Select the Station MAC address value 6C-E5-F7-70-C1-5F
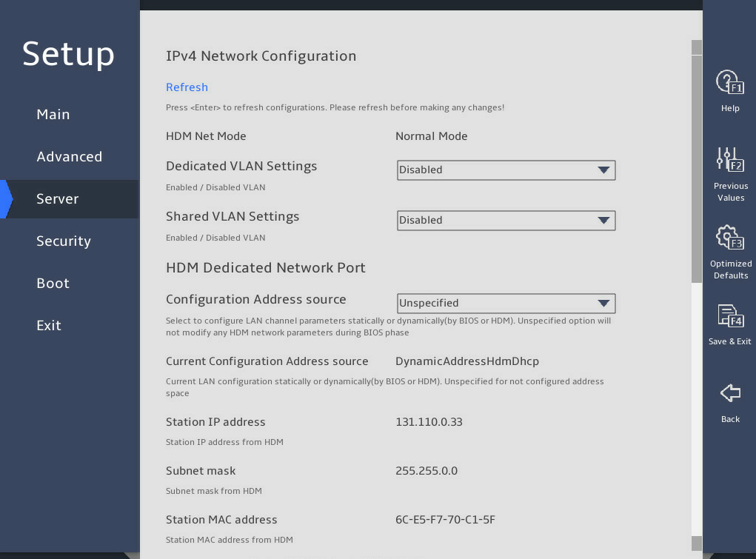This screenshot has width=756, height=559. coord(445,520)
